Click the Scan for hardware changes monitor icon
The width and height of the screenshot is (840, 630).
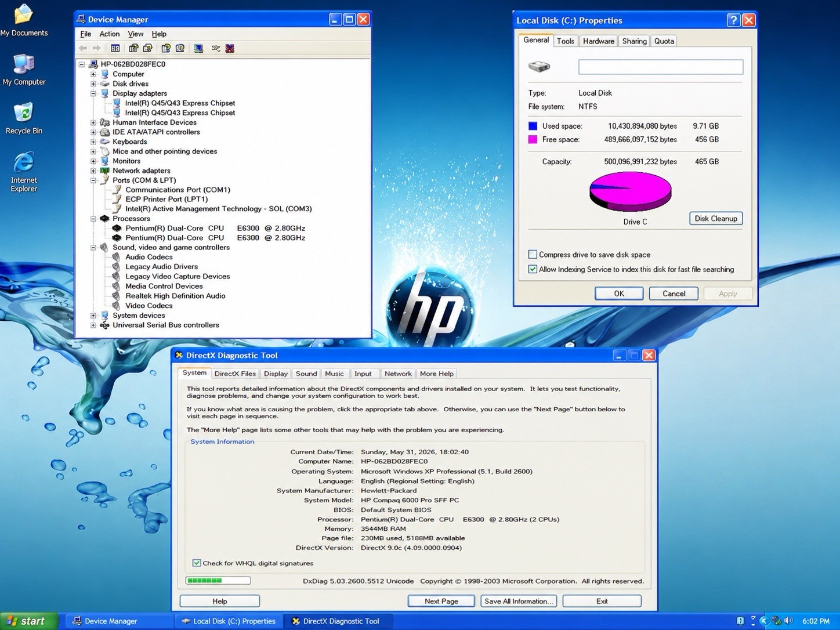[x=198, y=48]
